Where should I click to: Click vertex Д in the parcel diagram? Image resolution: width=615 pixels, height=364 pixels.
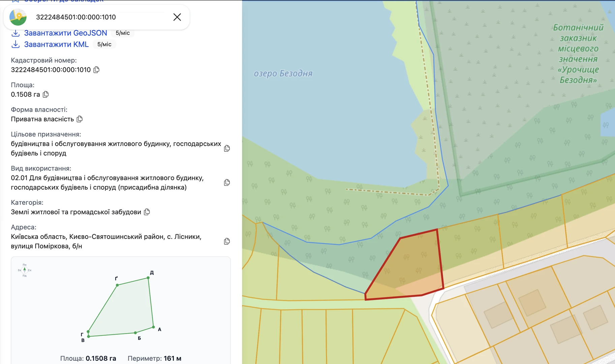[148, 278]
